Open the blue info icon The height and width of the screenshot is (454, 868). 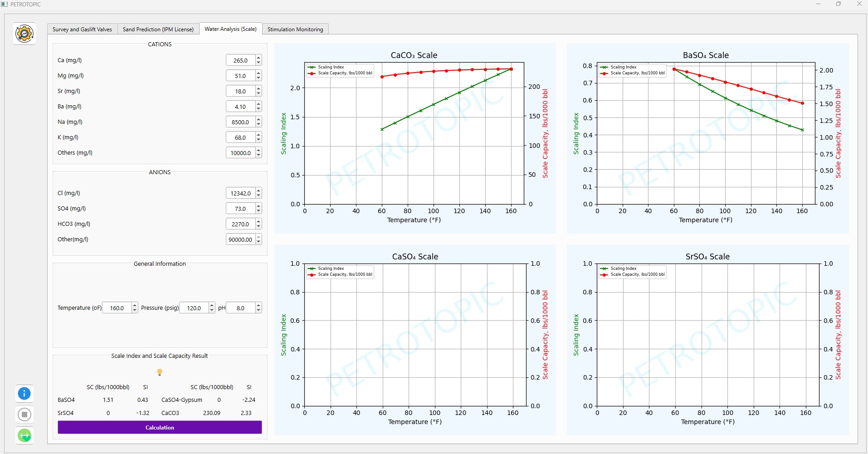(24, 393)
